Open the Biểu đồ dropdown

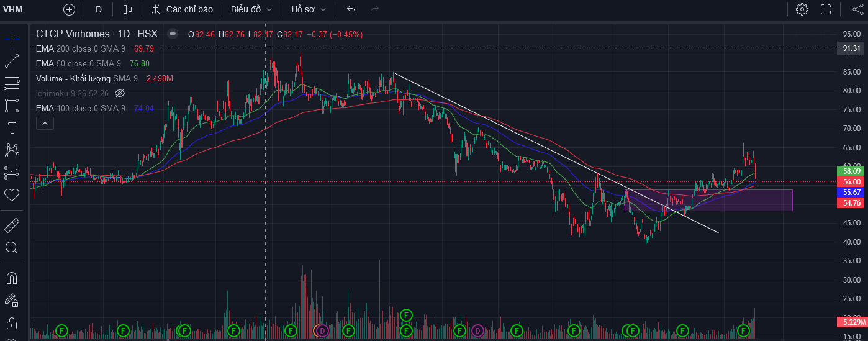(x=251, y=9)
